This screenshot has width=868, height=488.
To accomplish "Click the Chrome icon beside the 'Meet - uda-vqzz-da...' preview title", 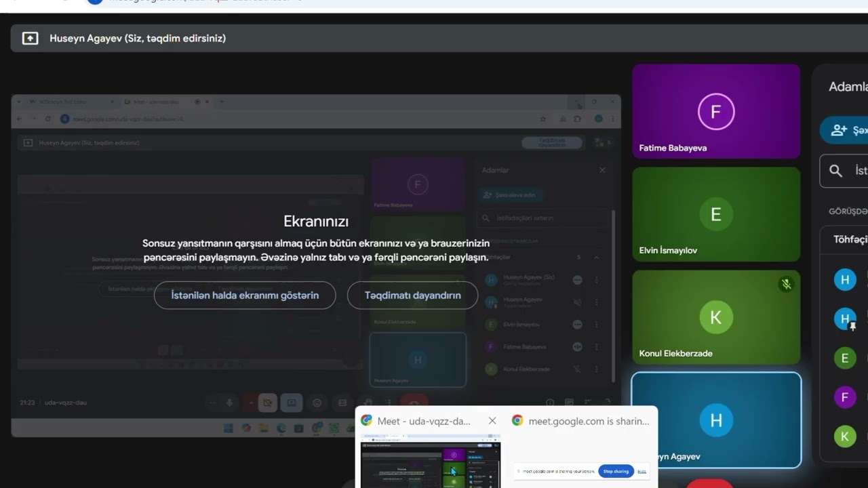I will point(366,420).
